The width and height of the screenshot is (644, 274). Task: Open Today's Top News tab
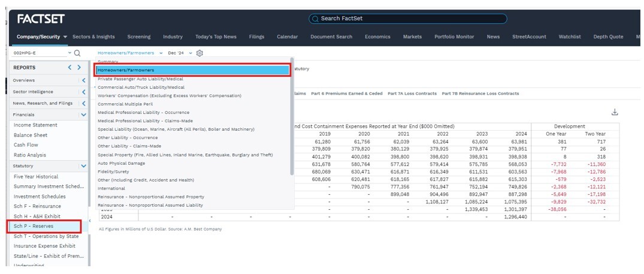[x=216, y=37]
